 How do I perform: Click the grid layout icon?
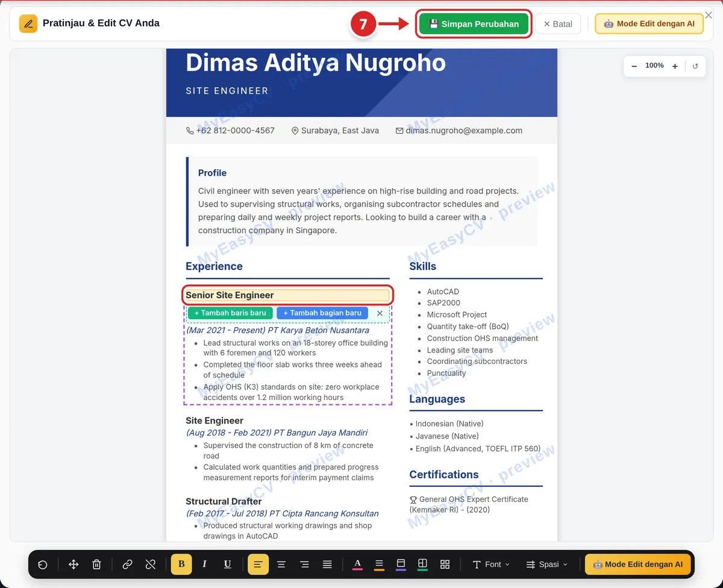[445, 565]
